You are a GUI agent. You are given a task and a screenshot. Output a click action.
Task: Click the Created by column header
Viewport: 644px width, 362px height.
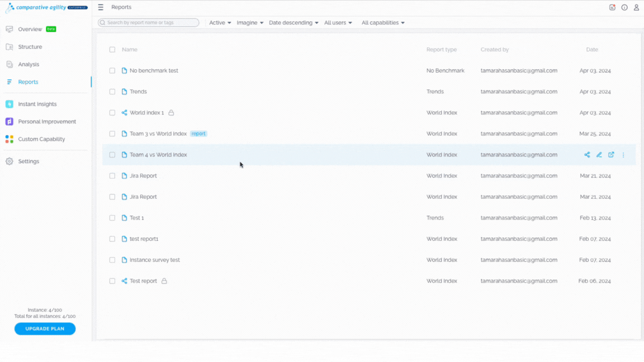point(495,50)
